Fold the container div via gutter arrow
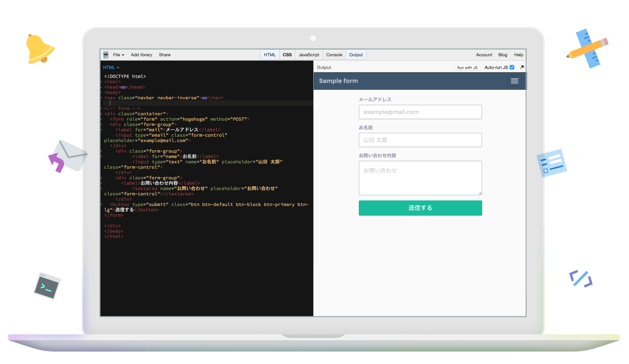Screen dimensions: 629x364 point(101,114)
